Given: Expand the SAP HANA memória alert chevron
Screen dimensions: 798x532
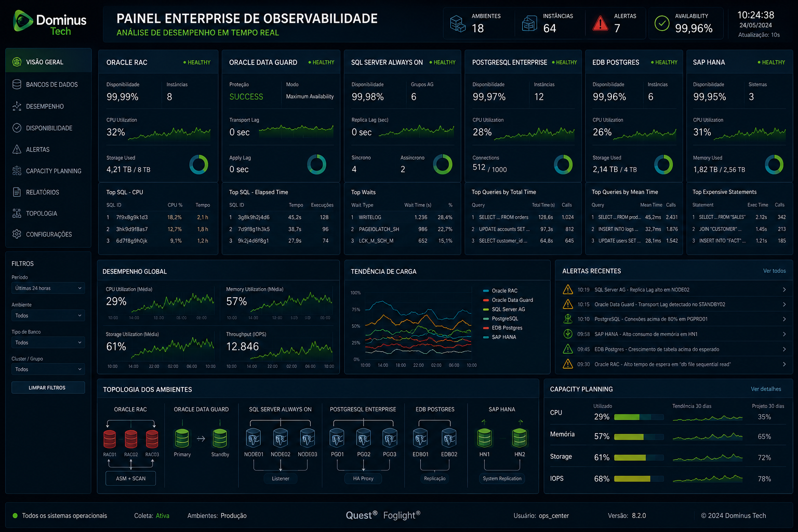Looking at the screenshot, I should pos(784,334).
